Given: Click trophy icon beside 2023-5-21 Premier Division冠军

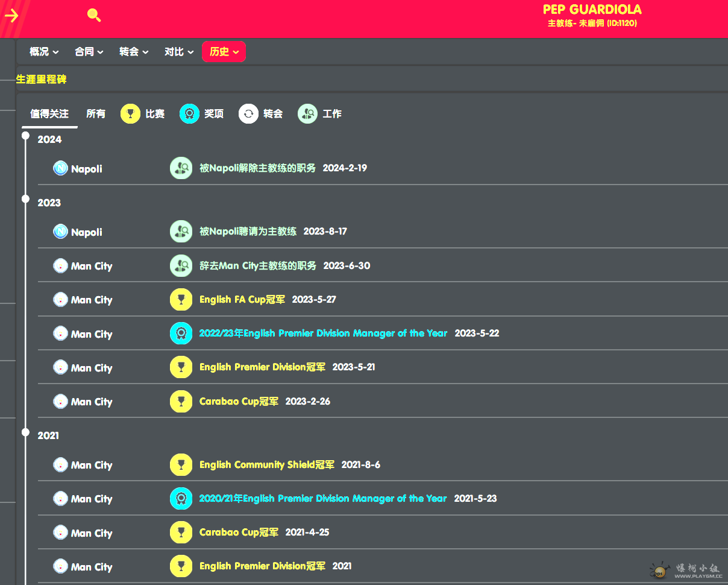Looking at the screenshot, I should tap(181, 367).
